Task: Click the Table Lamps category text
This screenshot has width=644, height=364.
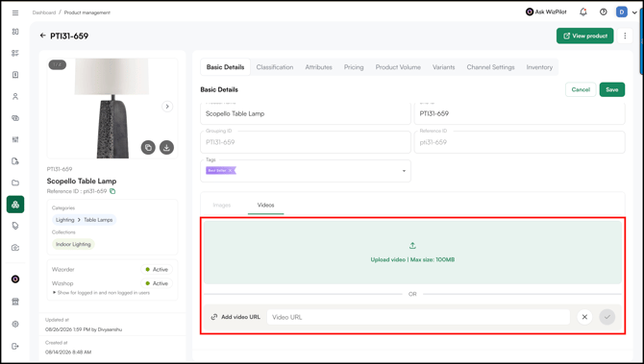Action: point(98,220)
